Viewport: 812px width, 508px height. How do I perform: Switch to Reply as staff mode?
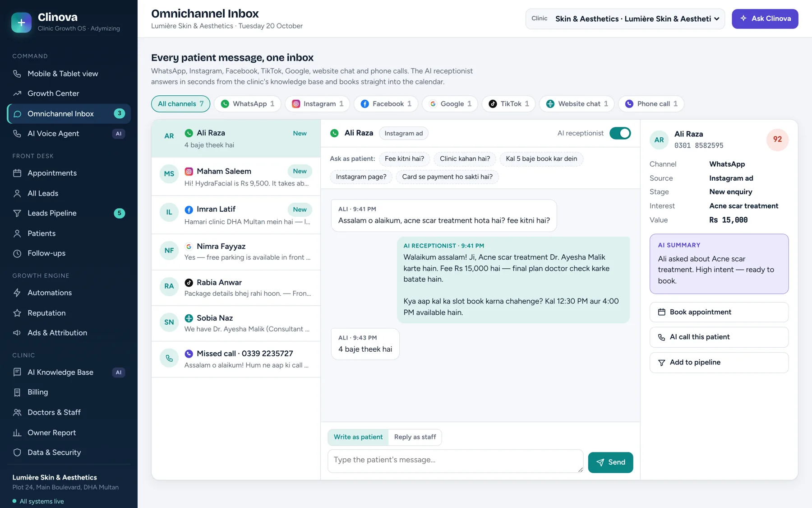pyautogui.click(x=415, y=437)
